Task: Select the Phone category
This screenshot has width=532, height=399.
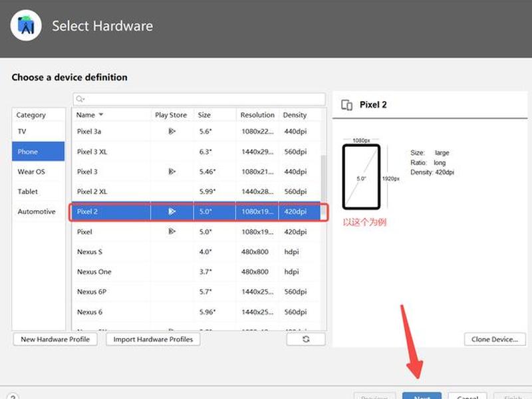Action: point(39,152)
